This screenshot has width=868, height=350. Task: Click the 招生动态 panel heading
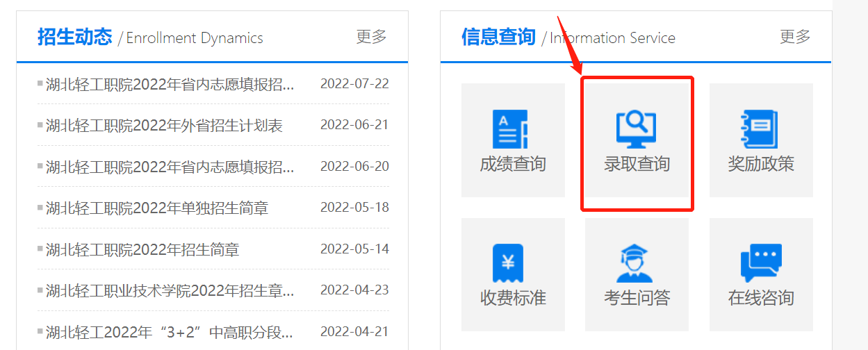pyautogui.click(x=74, y=37)
